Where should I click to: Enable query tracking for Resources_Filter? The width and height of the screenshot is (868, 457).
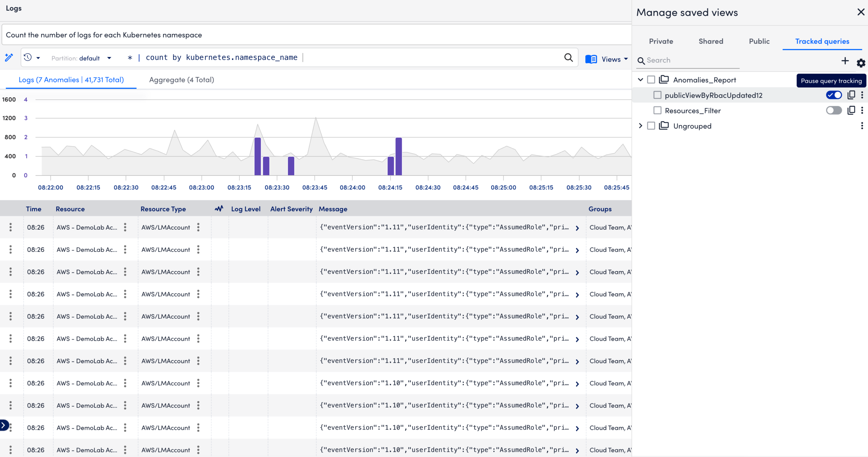coord(834,110)
